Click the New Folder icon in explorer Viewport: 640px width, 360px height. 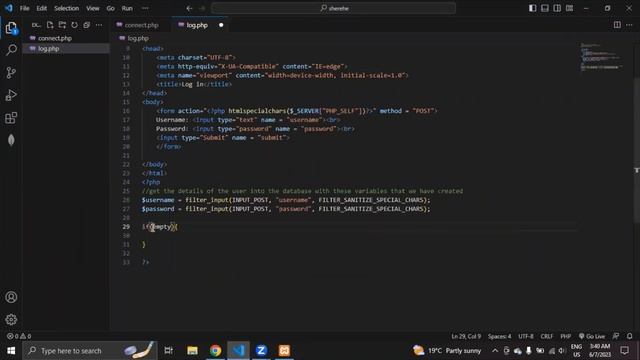62,25
